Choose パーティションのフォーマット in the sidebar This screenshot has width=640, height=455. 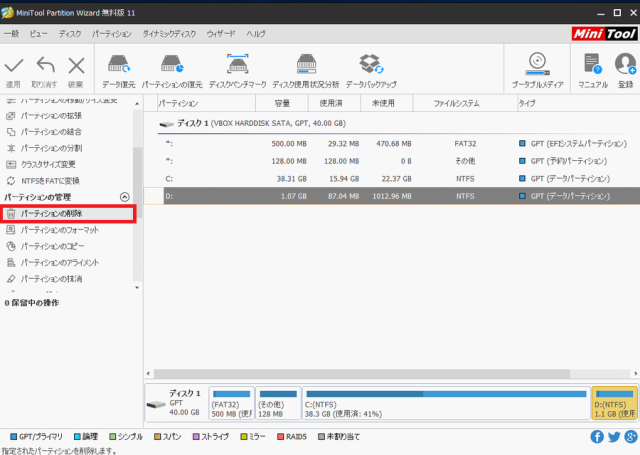[x=60, y=230]
